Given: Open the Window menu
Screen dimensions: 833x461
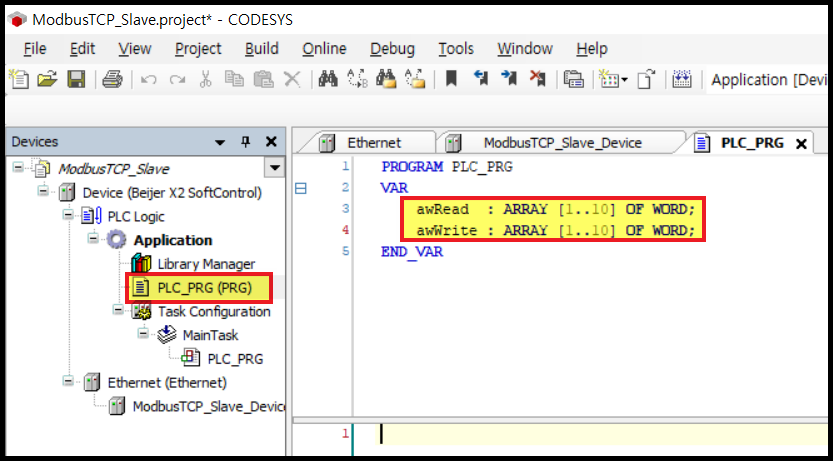Looking at the screenshot, I should 525,49.
